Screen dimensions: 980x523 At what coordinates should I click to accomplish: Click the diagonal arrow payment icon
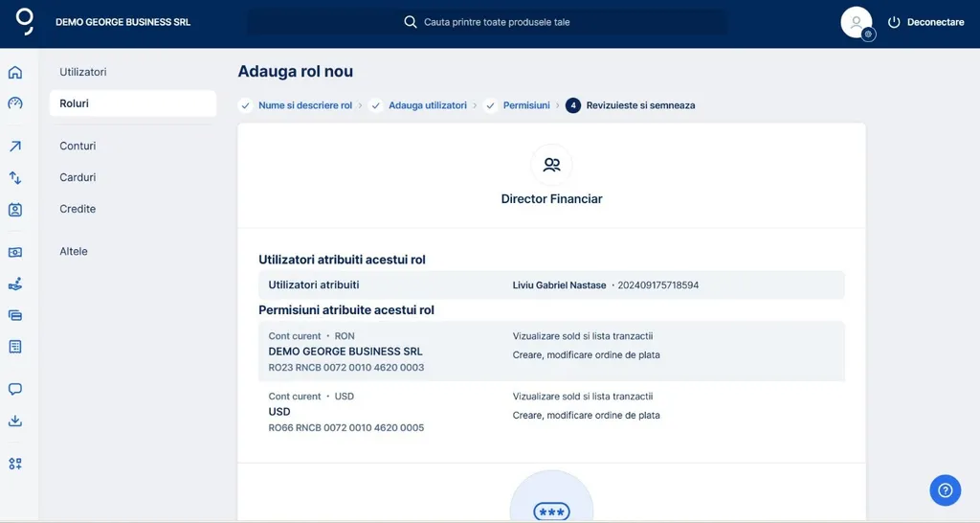(15, 147)
